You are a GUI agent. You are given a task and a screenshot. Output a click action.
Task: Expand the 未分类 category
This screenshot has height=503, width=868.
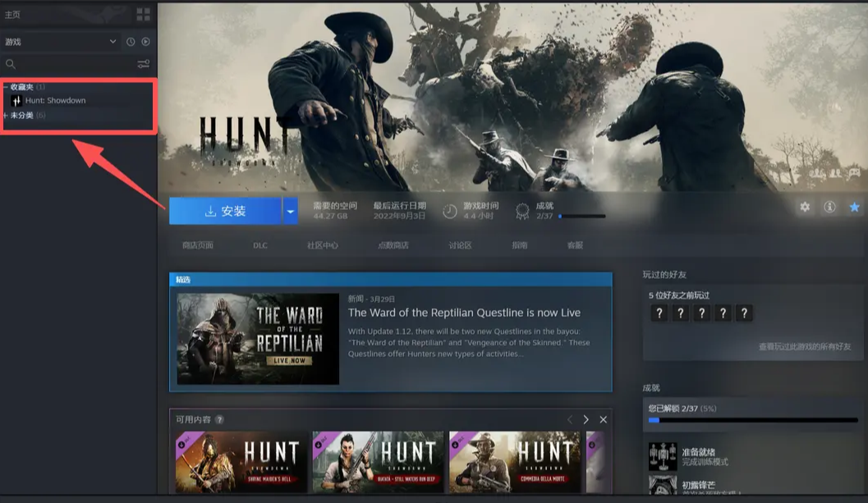point(6,116)
